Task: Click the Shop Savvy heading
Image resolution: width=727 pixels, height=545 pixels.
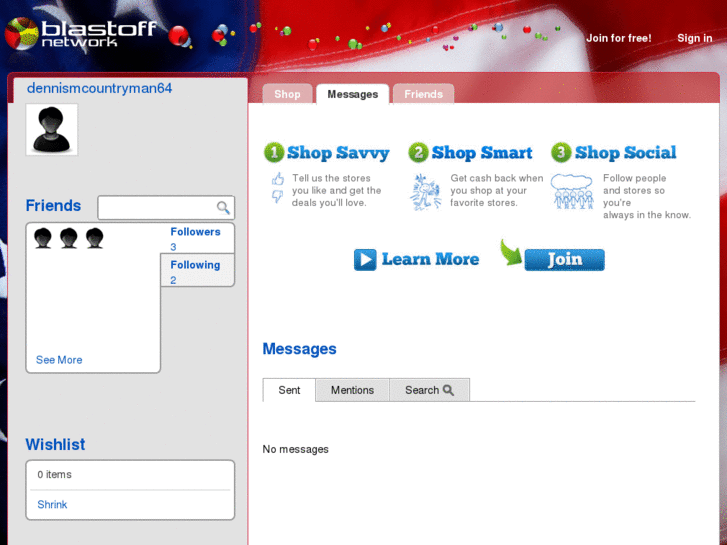Action: point(338,153)
